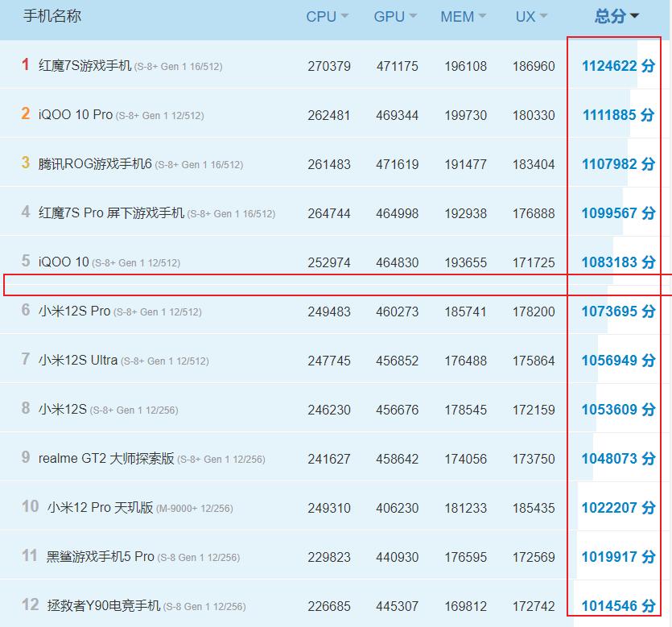Select total score 1056949 分

[x=618, y=361]
